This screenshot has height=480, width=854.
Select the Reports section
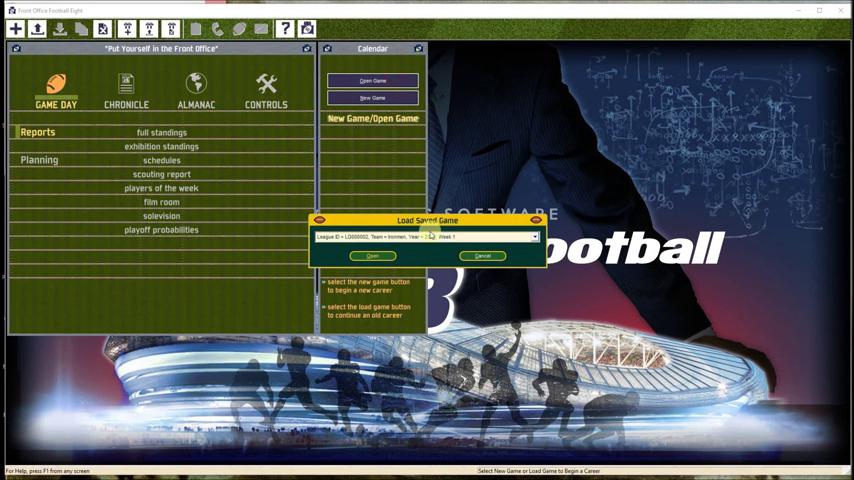click(38, 132)
